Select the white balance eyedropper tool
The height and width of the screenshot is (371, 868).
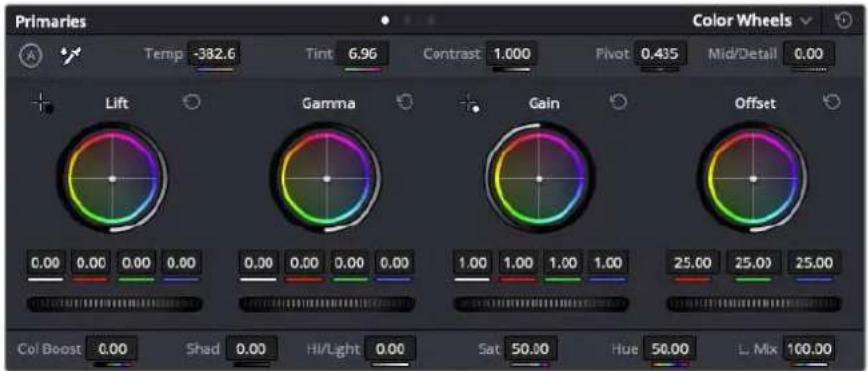coord(70,55)
